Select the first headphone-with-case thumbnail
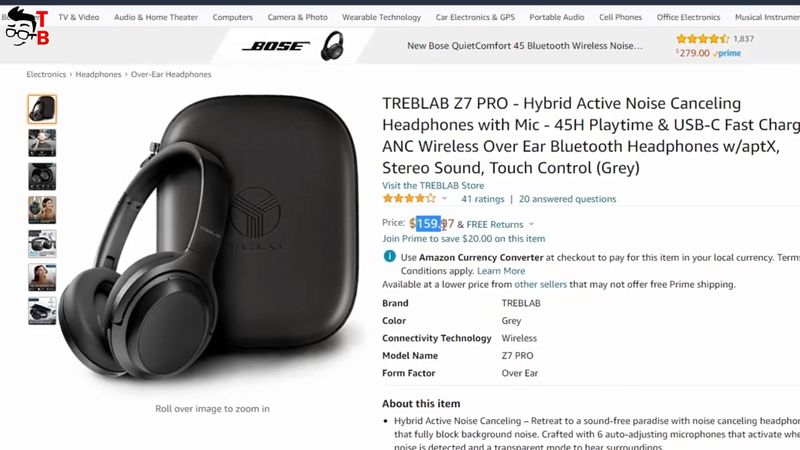 pos(42,109)
